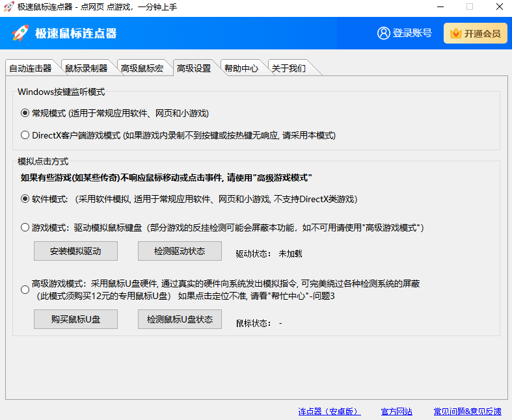Image resolution: width=512 pixels, height=420 pixels.
Task: Open the 连点器（安卓版）link
Action: (329, 412)
